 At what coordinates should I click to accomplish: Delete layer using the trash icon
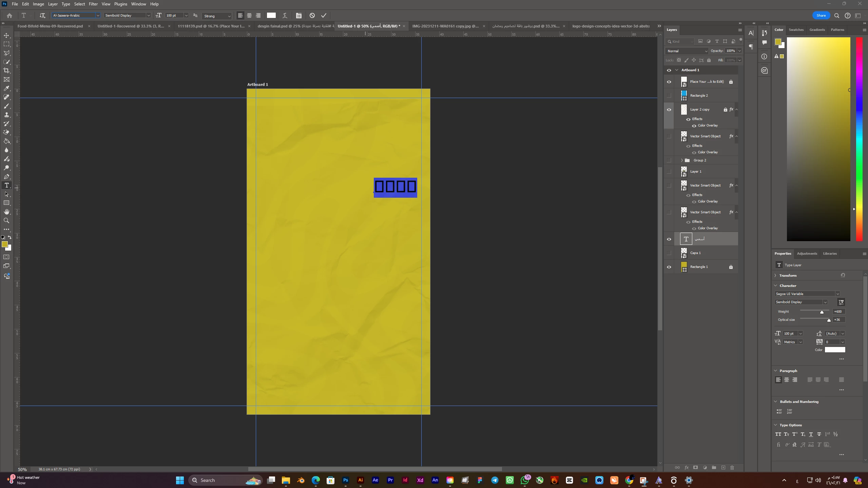pos(732,468)
